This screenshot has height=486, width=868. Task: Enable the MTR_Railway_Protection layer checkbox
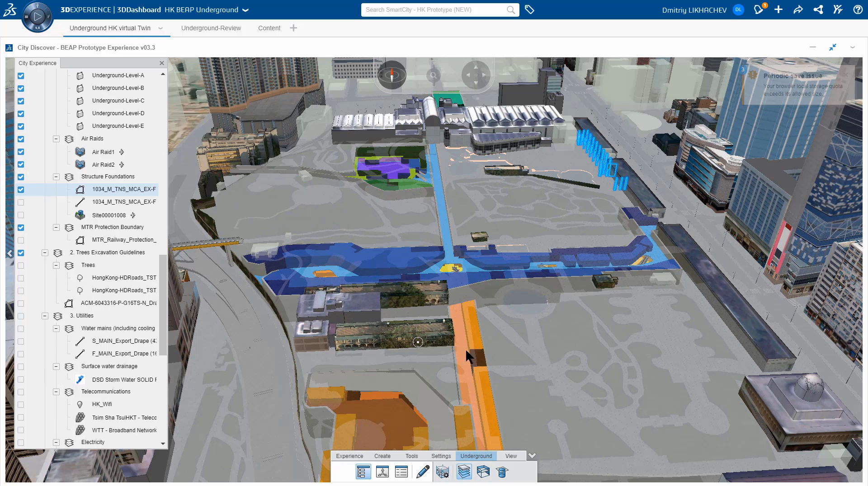point(21,240)
